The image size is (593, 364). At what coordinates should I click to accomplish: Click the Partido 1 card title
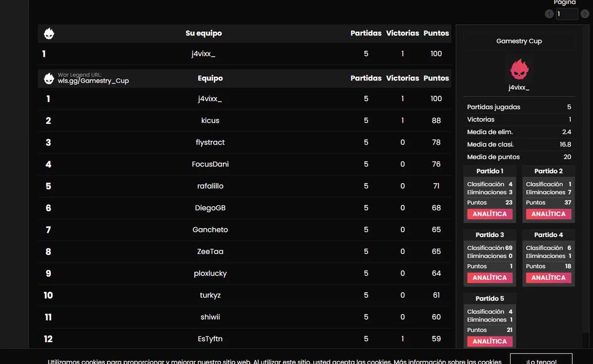click(x=490, y=171)
